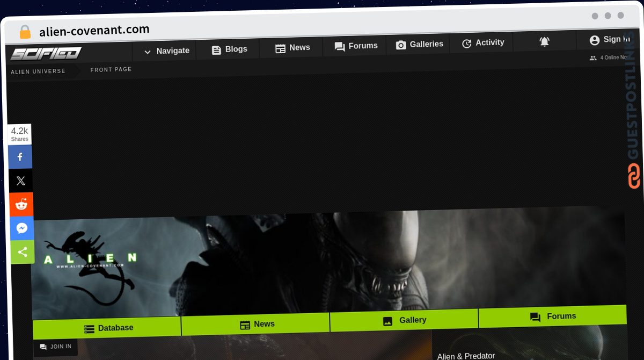Open the Activity page
The width and height of the screenshot is (644, 360).
[x=482, y=43]
